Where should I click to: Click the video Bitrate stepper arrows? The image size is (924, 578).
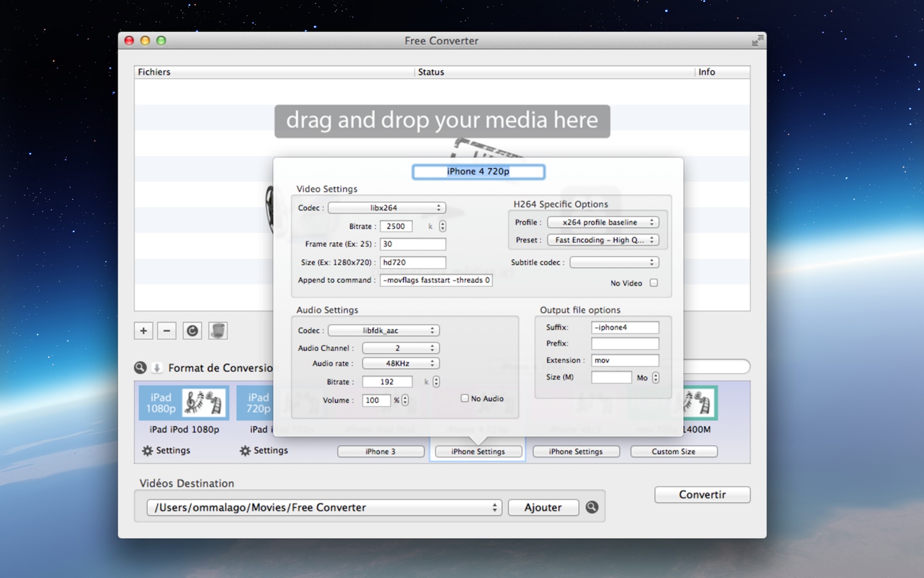(x=442, y=227)
